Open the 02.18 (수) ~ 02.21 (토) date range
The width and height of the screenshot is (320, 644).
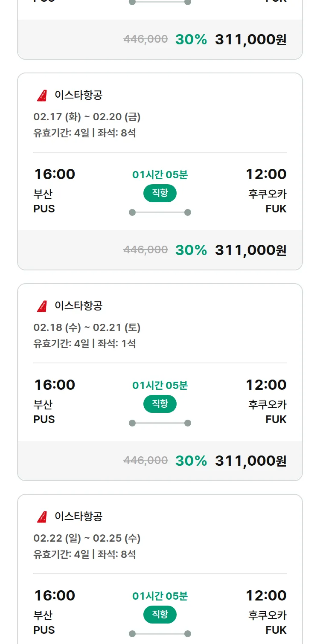[87, 328]
